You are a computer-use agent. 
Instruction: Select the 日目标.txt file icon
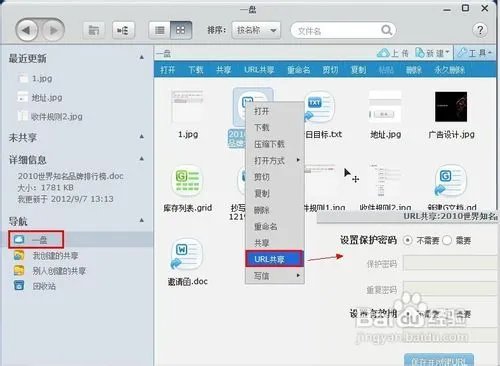(319, 106)
